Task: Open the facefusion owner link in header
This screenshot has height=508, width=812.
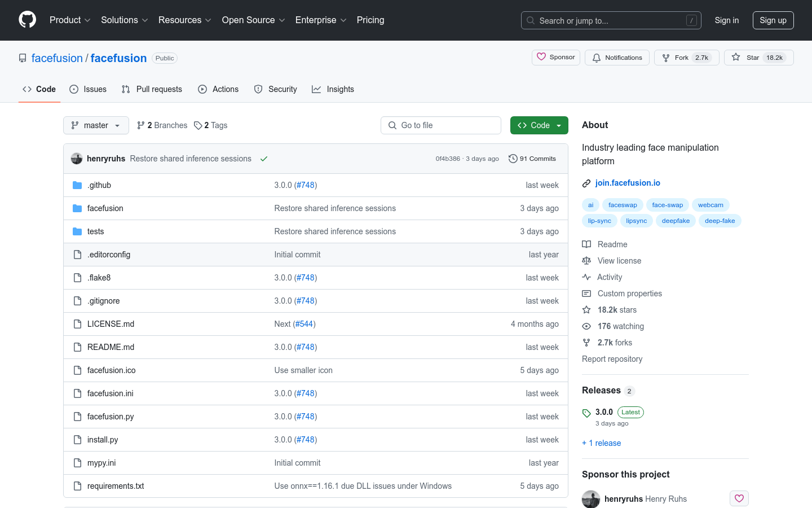Action: 57,58
